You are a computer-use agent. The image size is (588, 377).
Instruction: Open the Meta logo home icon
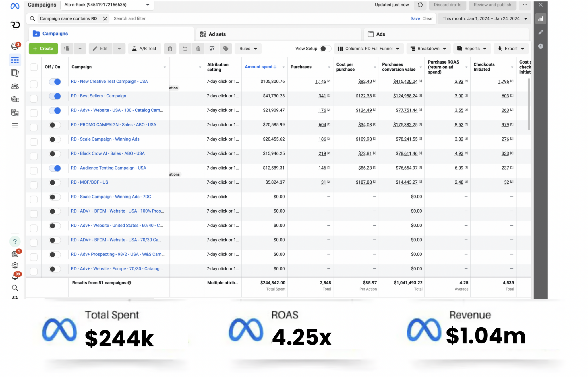(15, 6)
